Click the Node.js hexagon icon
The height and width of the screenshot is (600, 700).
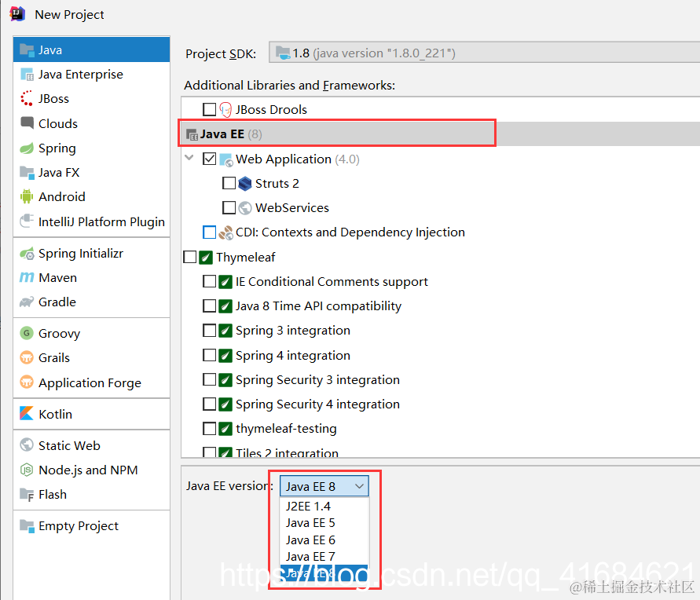(x=27, y=470)
